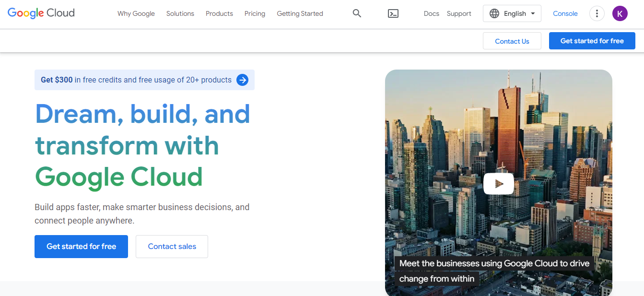Click the 'Dream, build, and transform' headline
The image size is (644, 296).
(143, 145)
